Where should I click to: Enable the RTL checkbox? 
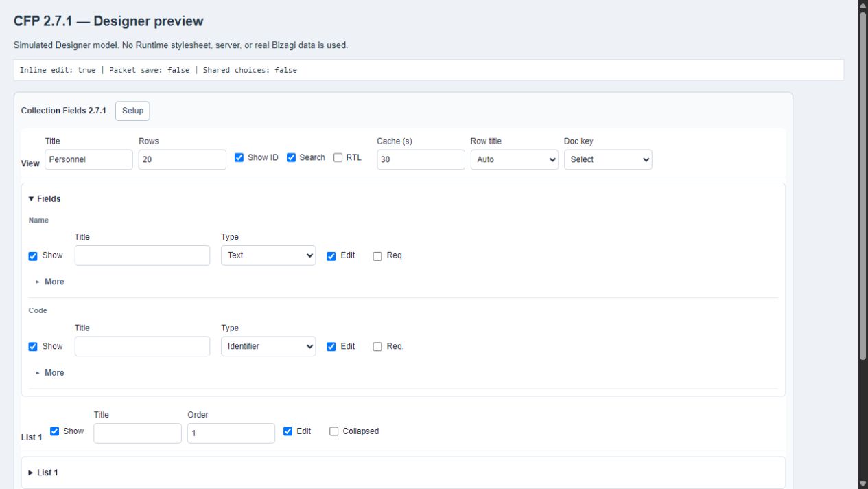click(338, 158)
